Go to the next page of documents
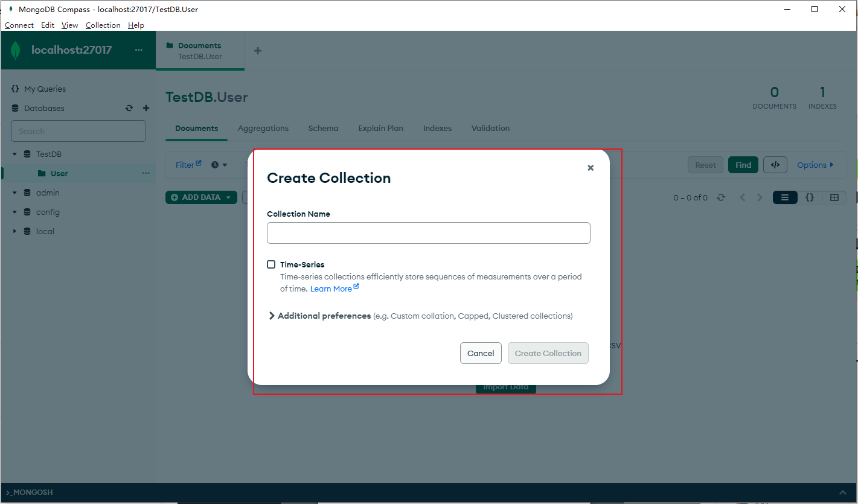This screenshot has width=858, height=504. [x=760, y=197]
